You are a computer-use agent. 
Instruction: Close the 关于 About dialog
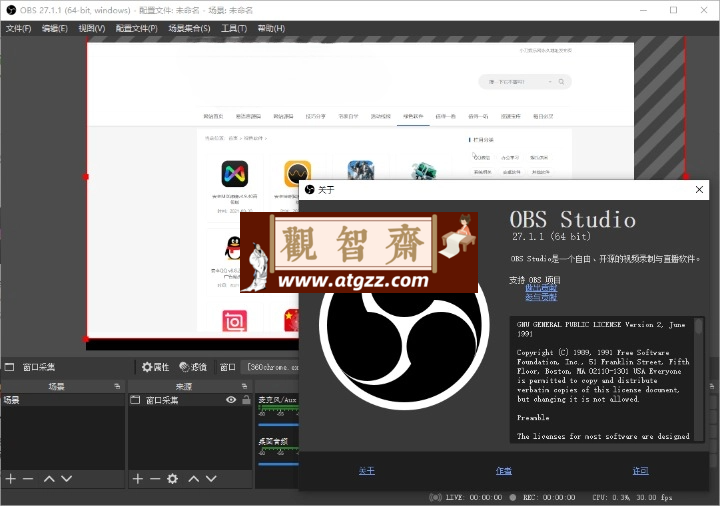point(699,190)
